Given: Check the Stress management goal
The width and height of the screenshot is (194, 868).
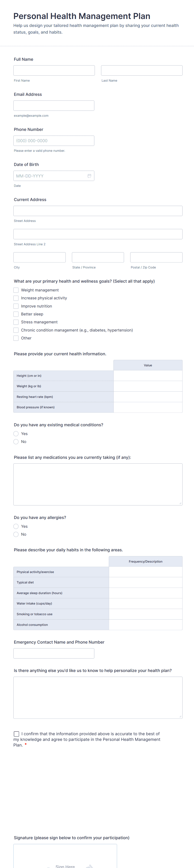Looking at the screenshot, I should [16, 322].
